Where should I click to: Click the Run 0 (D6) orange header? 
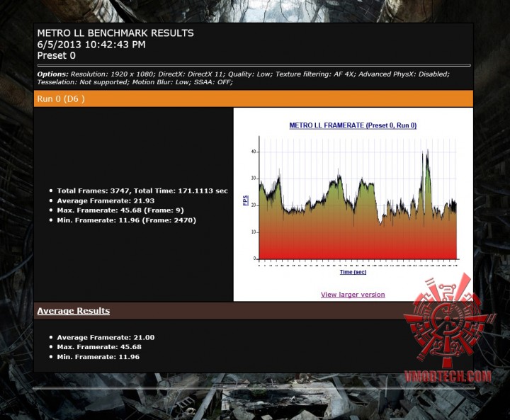point(254,99)
